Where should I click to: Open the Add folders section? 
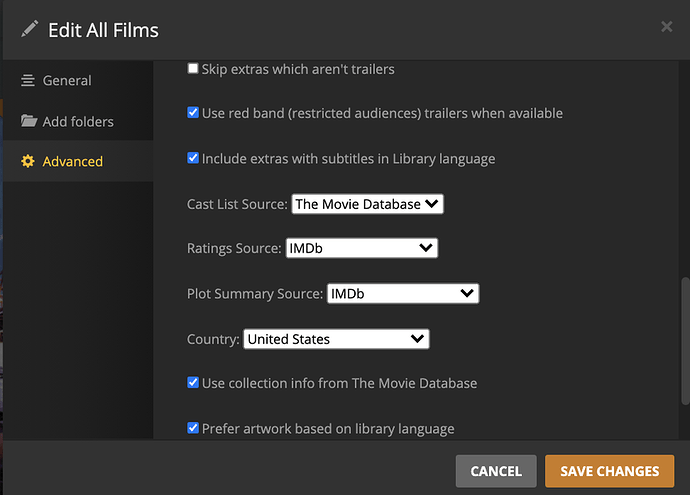[x=78, y=122]
